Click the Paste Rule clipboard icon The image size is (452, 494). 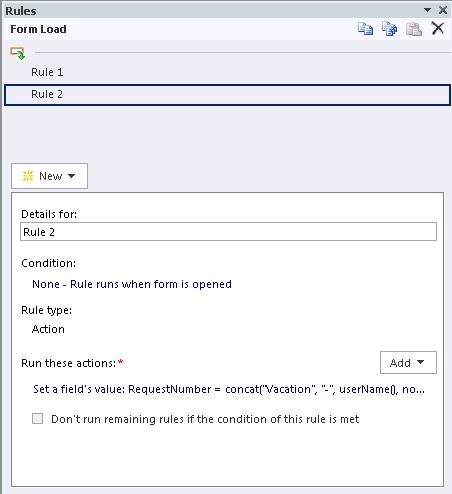coord(414,29)
